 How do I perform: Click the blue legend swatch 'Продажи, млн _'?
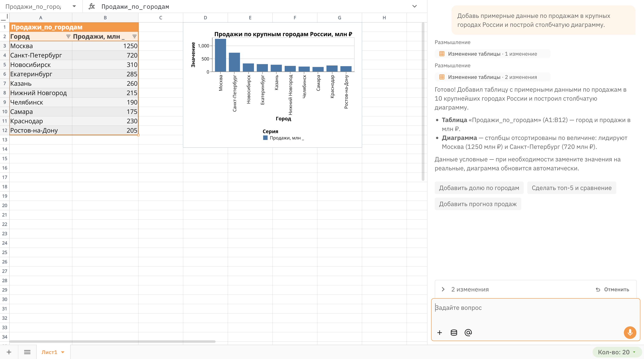(265, 138)
